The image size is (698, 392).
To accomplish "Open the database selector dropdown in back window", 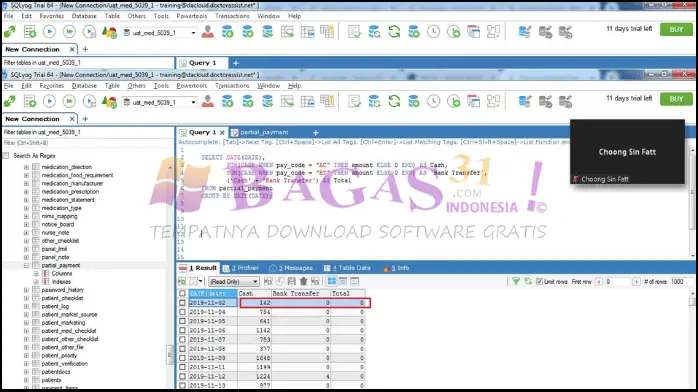I will (193, 32).
